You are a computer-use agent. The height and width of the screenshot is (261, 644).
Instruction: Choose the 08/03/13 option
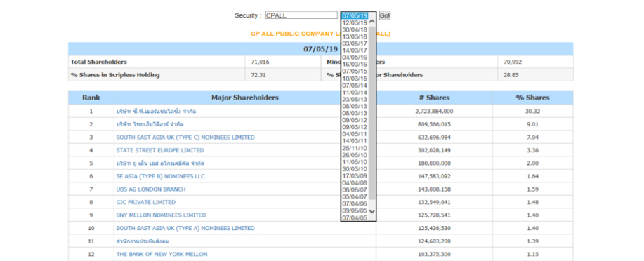pyautogui.click(x=355, y=113)
